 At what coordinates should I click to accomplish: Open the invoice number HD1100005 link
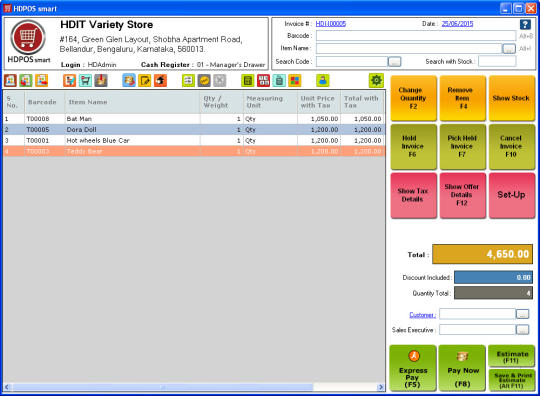click(x=331, y=23)
